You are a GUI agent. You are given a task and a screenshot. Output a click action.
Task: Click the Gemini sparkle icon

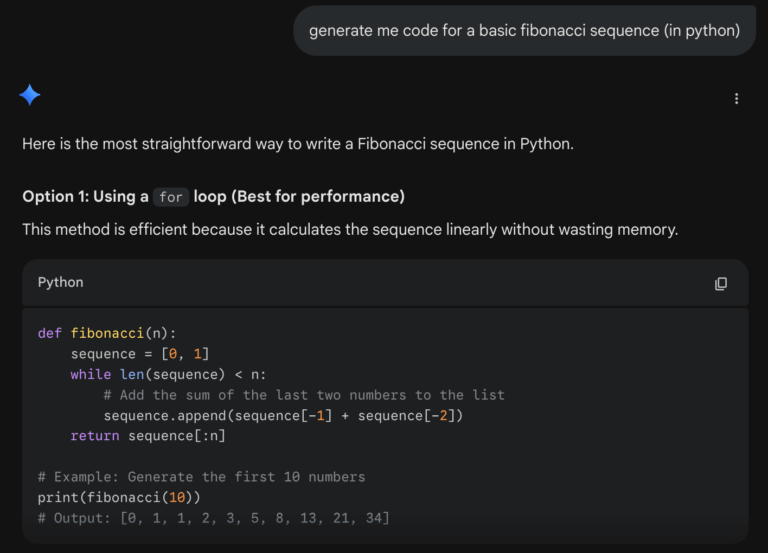(30, 96)
